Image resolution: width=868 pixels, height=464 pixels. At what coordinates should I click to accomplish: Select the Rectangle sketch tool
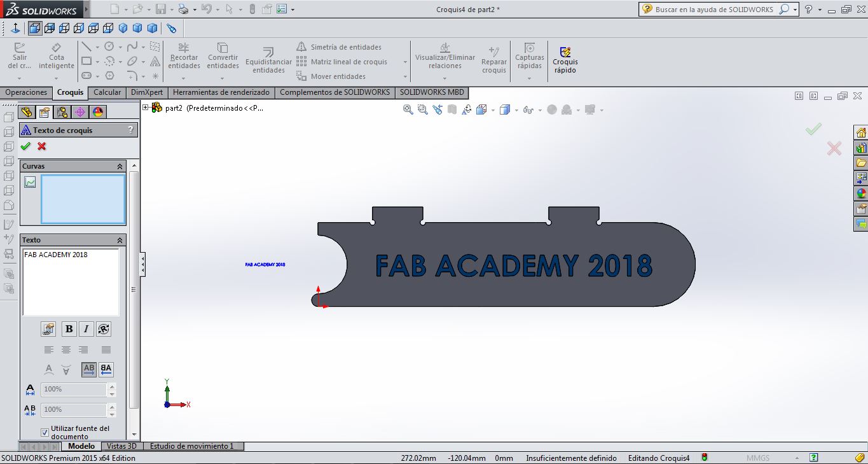[x=86, y=62]
